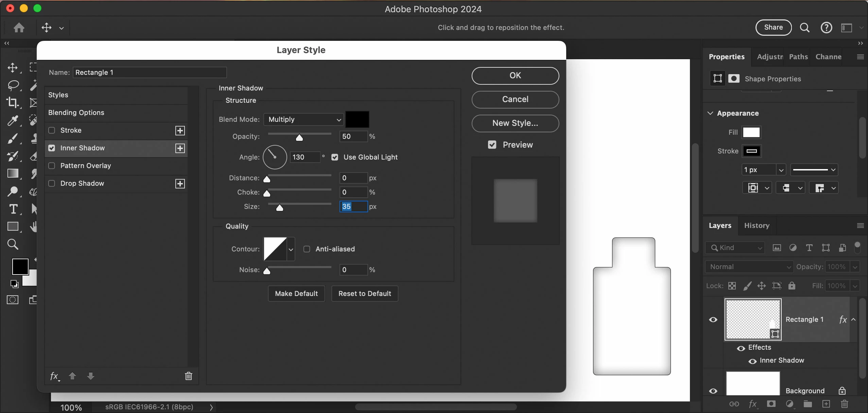Switch to the Paths tab
Image resolution: width=868 pixels, height=413 pixels.
(x=798, y=57)
